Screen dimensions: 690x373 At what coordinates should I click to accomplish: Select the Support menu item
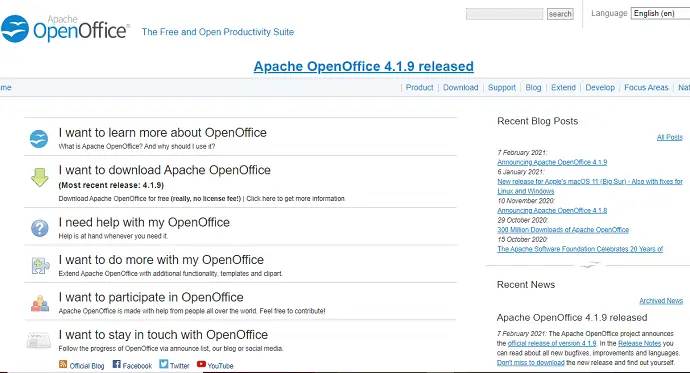tap(502, 88)
